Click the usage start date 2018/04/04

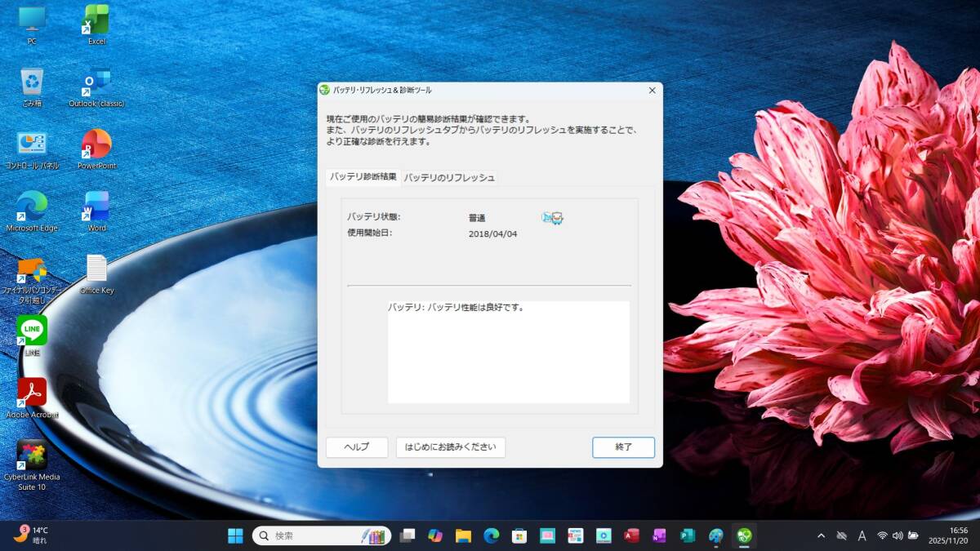click(492, 234)
